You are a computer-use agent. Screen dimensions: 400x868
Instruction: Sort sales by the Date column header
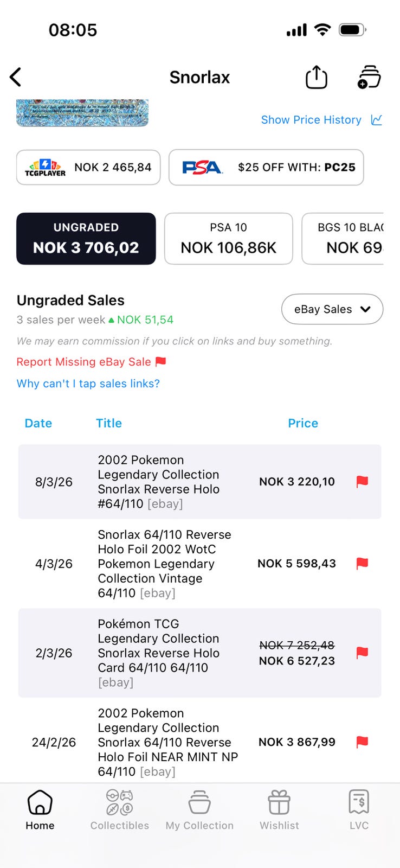tap(38, 423)
